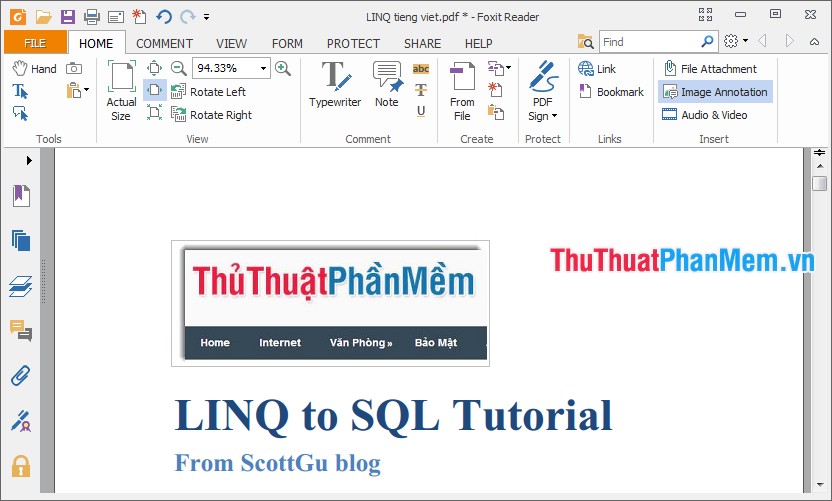Collapse the ribbon with the caret
Image resolution: width=832 pixels, height=501 pixels.
pyautogui.click(x=814, y=41)
